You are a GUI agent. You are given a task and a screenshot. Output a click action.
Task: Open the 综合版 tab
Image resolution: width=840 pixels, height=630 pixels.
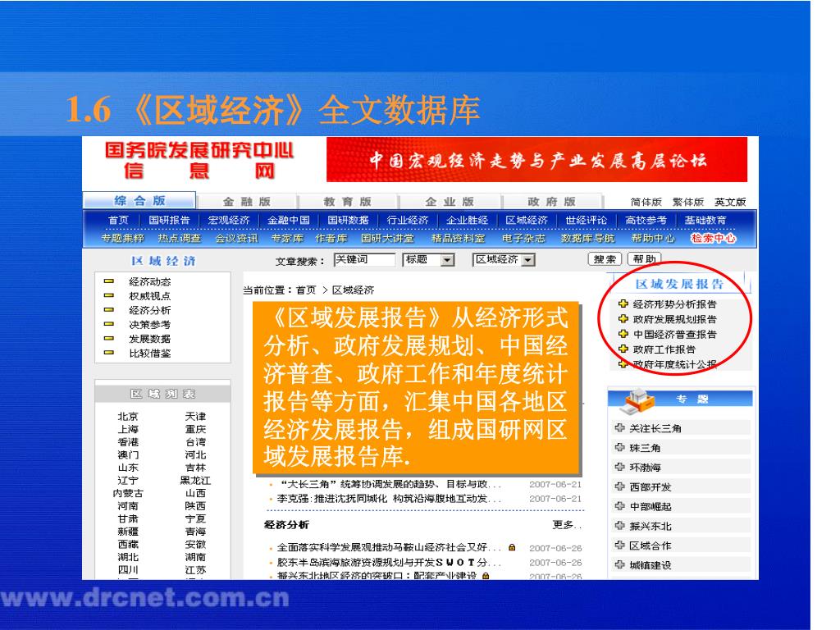pos(139,200)
